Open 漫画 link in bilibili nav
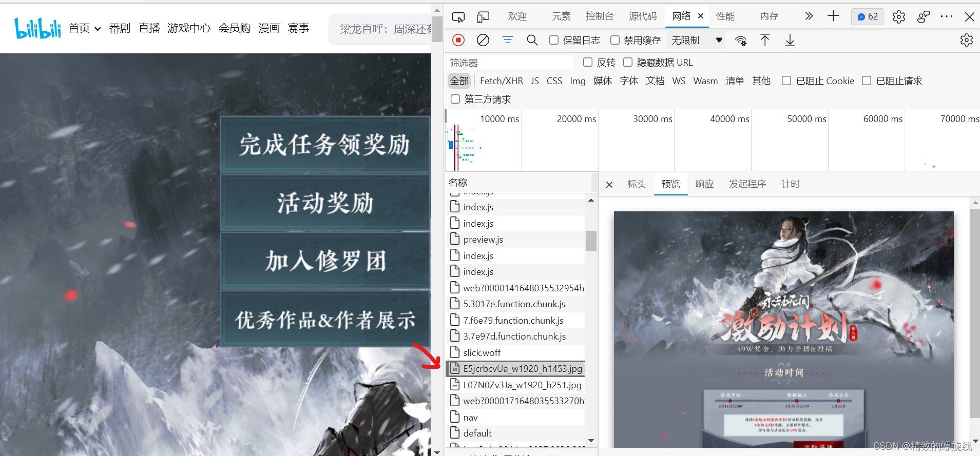Image resolution: width=980 pixels, height=456 pixels. [x=269, y=28]
